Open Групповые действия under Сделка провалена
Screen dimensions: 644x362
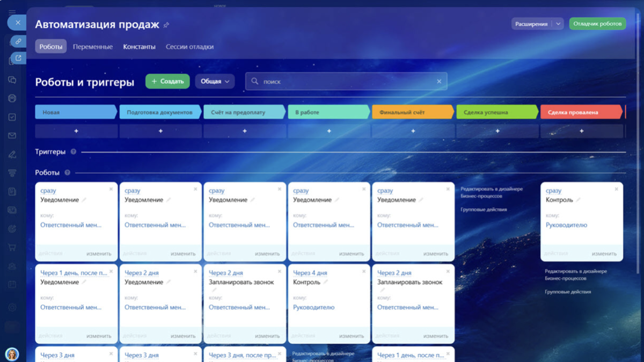[568, 292]
